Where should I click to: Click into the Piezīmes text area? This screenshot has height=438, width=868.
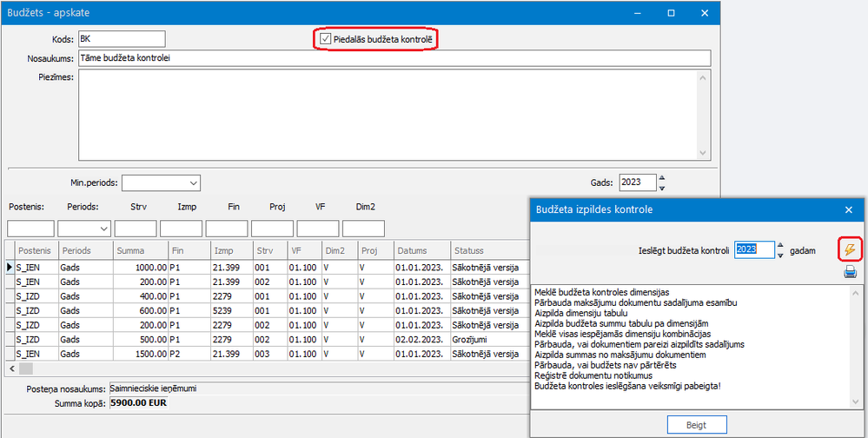pos(388,115)
